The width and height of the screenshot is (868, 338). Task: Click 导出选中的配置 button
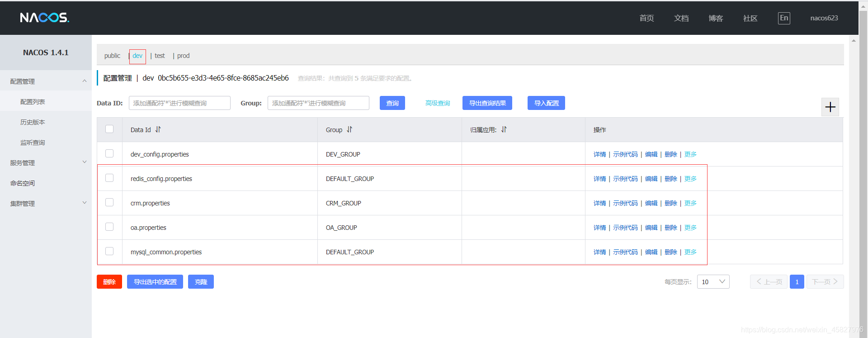point(155,282)
